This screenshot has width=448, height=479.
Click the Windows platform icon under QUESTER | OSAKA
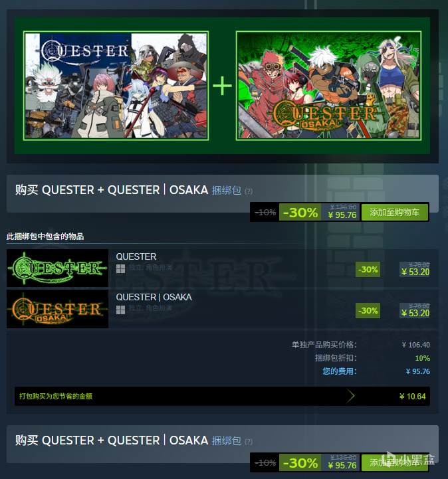pos(120,310)
